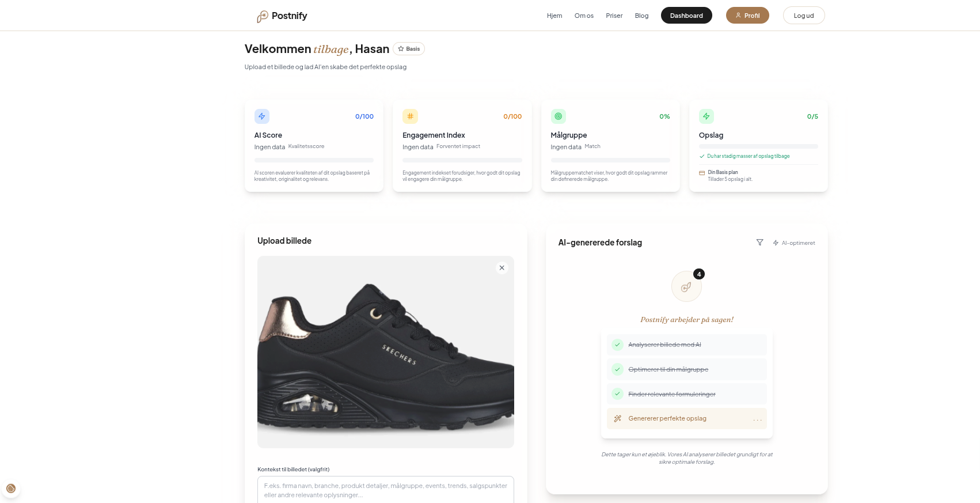The width and height of the screenshot is (980, 503).
Task: Remove the uploaded sneaker image with X
Action: click(502, 268)
